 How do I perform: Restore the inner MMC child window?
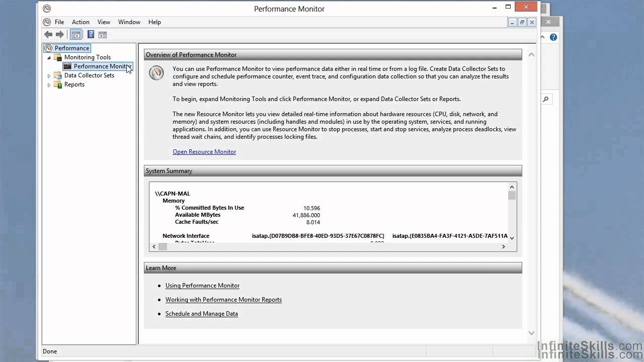(522, 22)
